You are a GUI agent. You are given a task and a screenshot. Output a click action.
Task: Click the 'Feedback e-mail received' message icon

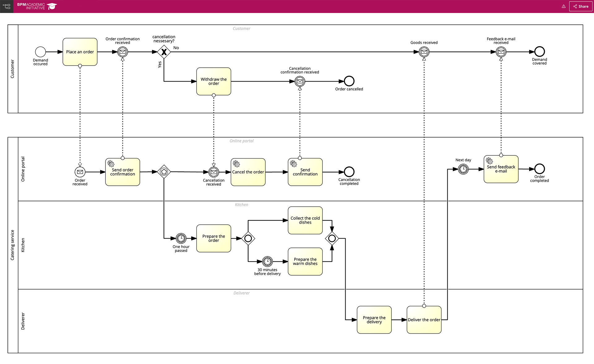coord(501,52)
